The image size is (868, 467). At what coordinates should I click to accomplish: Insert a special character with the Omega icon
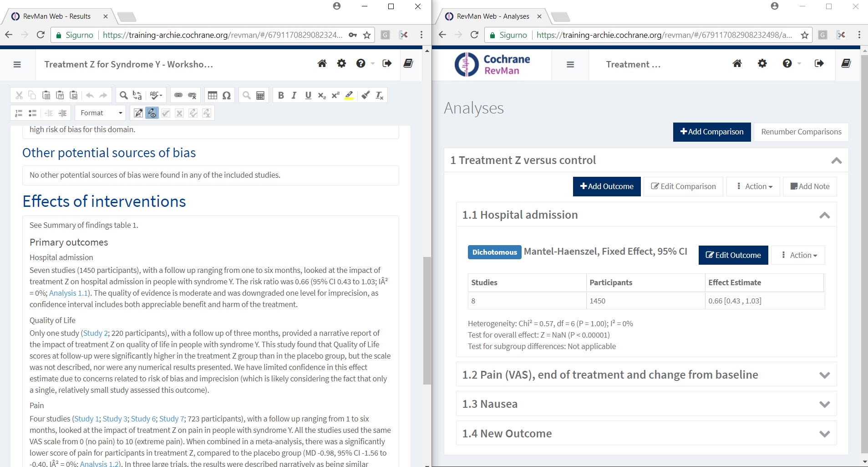point(226,95)
